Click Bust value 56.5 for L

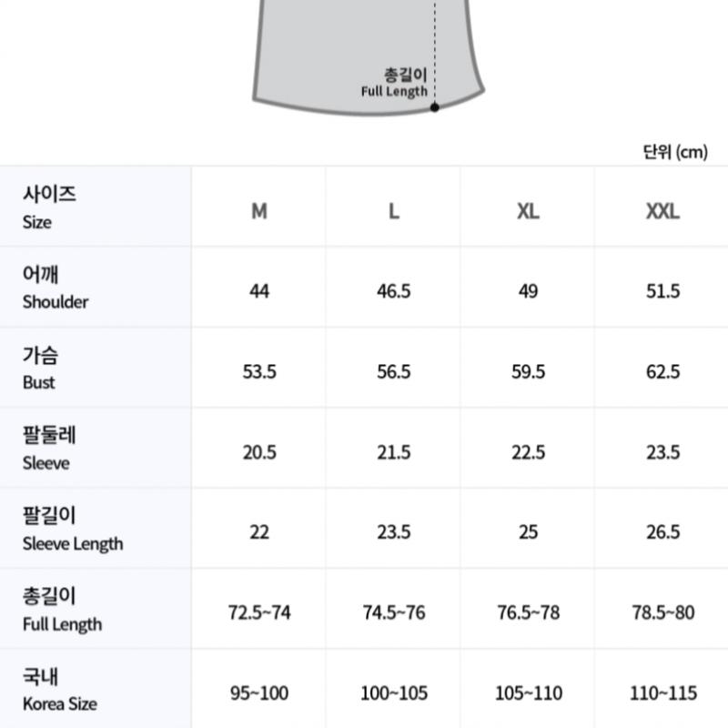393,371
